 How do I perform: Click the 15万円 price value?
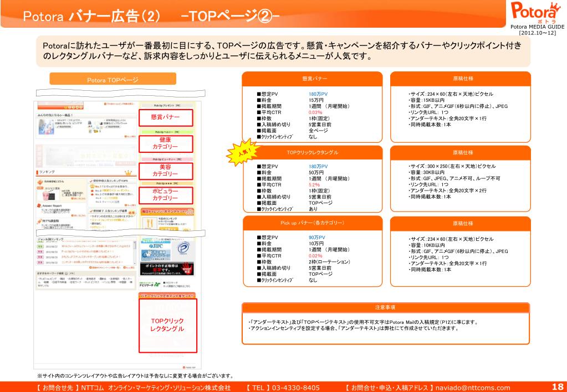(x=316, y=100)
